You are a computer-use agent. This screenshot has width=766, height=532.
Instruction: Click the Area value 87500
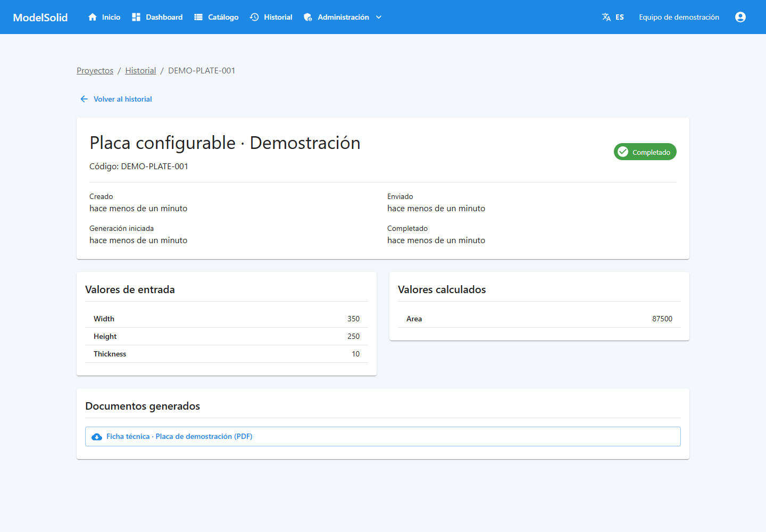coord(662,319)
